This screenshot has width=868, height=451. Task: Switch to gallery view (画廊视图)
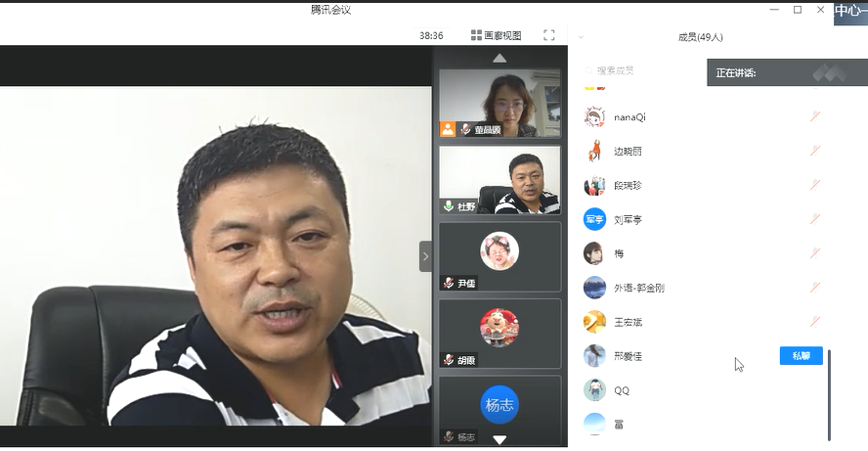(x=496, y=35)
